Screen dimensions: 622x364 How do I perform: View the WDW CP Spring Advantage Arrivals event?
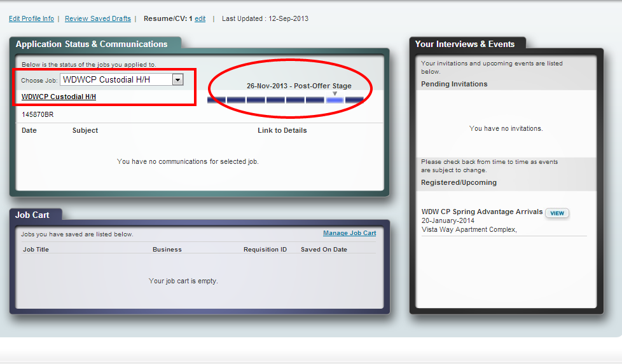[557, 213]
